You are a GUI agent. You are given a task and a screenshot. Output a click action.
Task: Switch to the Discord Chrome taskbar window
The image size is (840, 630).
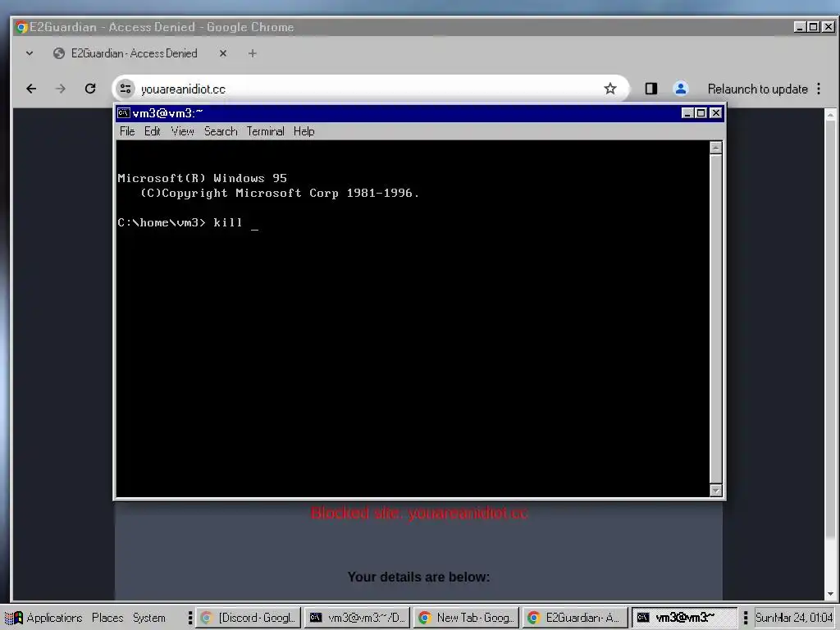(248, 618)
